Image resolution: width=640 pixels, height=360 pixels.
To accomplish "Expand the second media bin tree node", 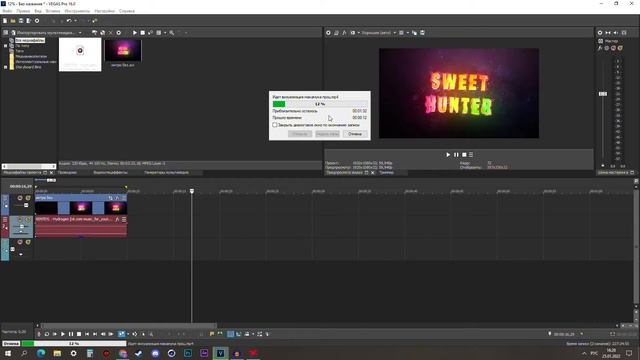I will pos(6,46).
